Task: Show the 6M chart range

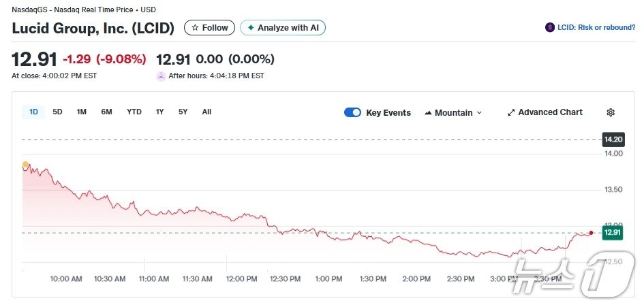Action: click(106, 112)
